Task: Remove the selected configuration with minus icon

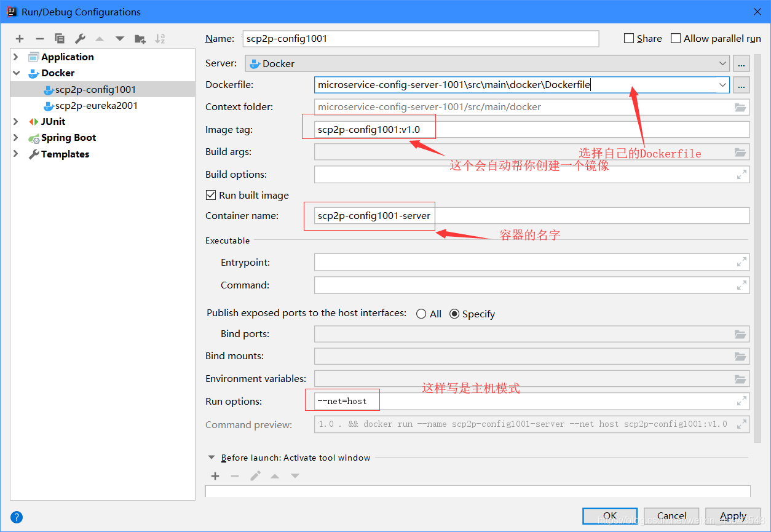Action: coord(39,39)
